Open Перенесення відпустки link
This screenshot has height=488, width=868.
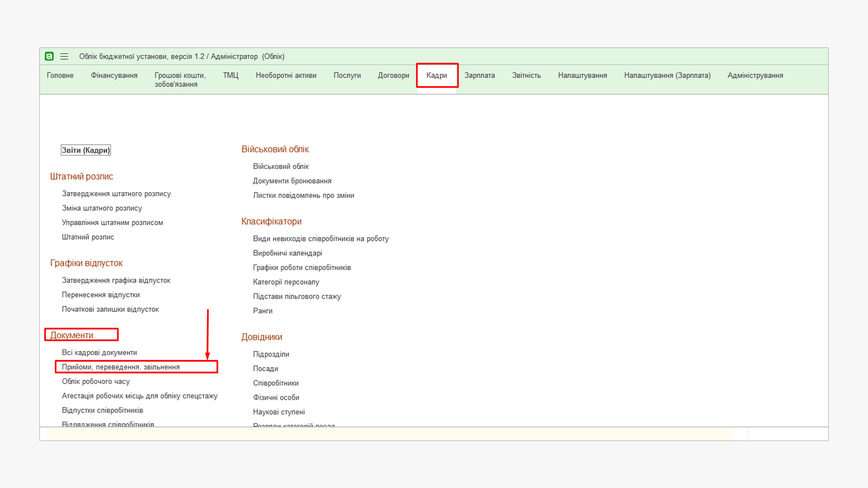click(101, 295)
